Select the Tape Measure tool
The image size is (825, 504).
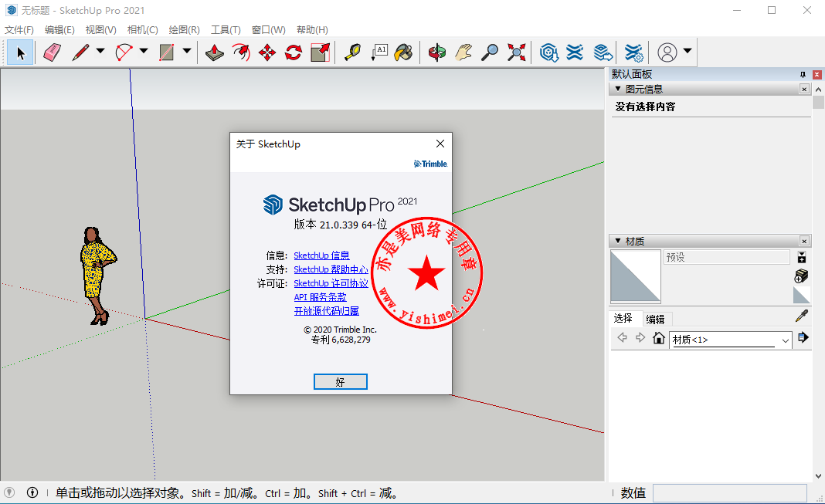click(352, 52)
